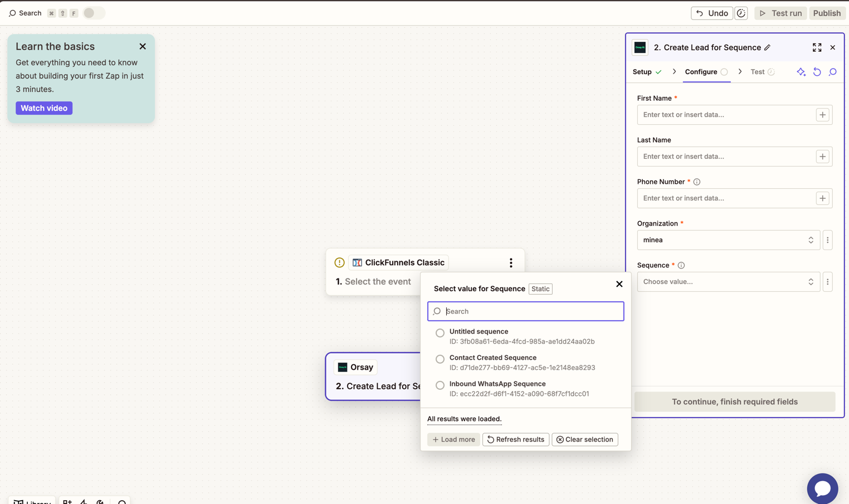
Task: Toggle the switch next to search shortcut
Action: point(94,13)
